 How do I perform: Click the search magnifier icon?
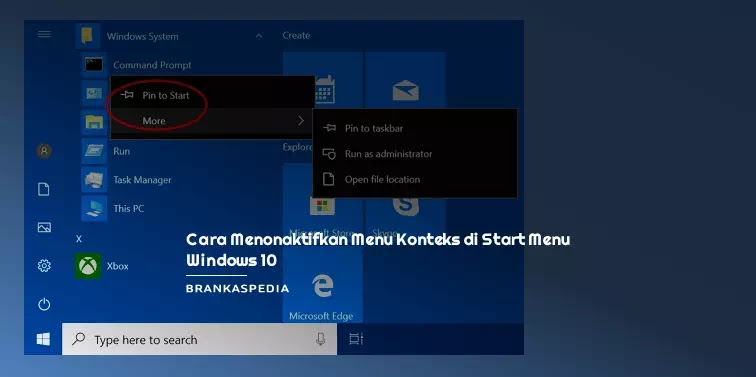pyautogui.click(x=78, y=339)
